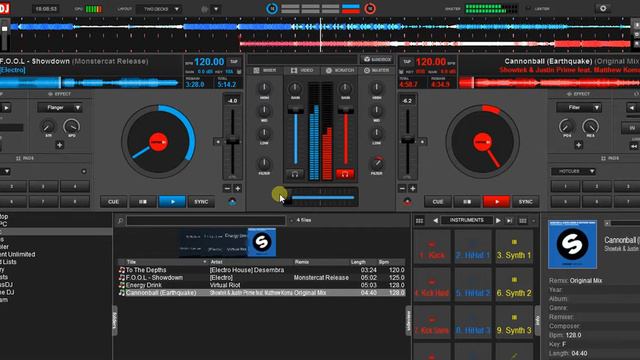This screenshot has width=640, height=360.
Task: Add effect slot with plus on right deck
Action: 578,145
